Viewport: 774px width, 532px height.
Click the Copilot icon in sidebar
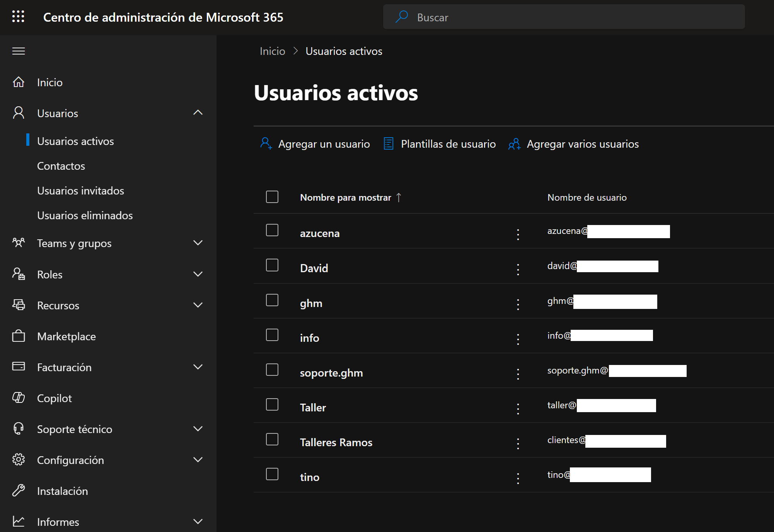click(18, 398)
